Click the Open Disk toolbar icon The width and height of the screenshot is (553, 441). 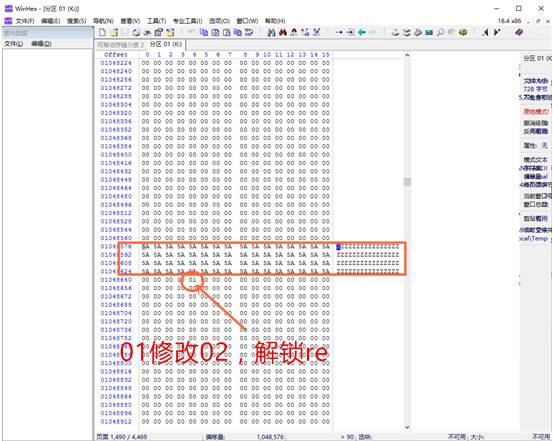pyautogui.click(x=395, y=32)
